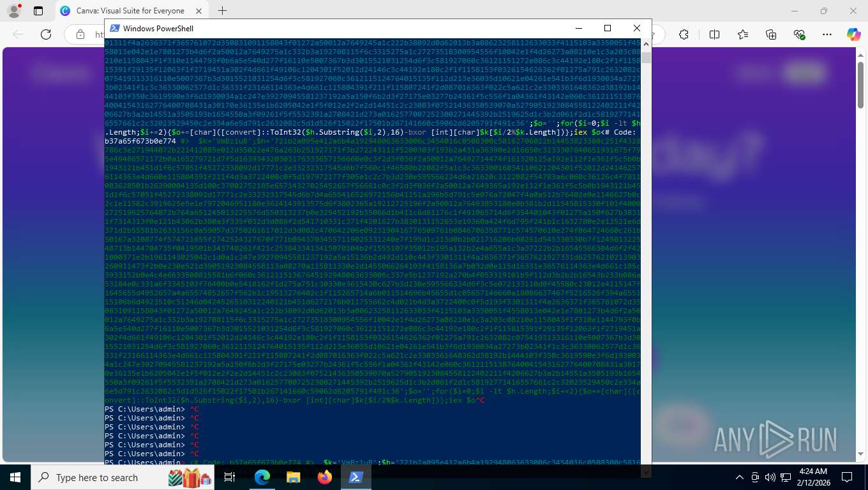Maximize the PowerShell window
Screen dimensions: 868x490
608,28
